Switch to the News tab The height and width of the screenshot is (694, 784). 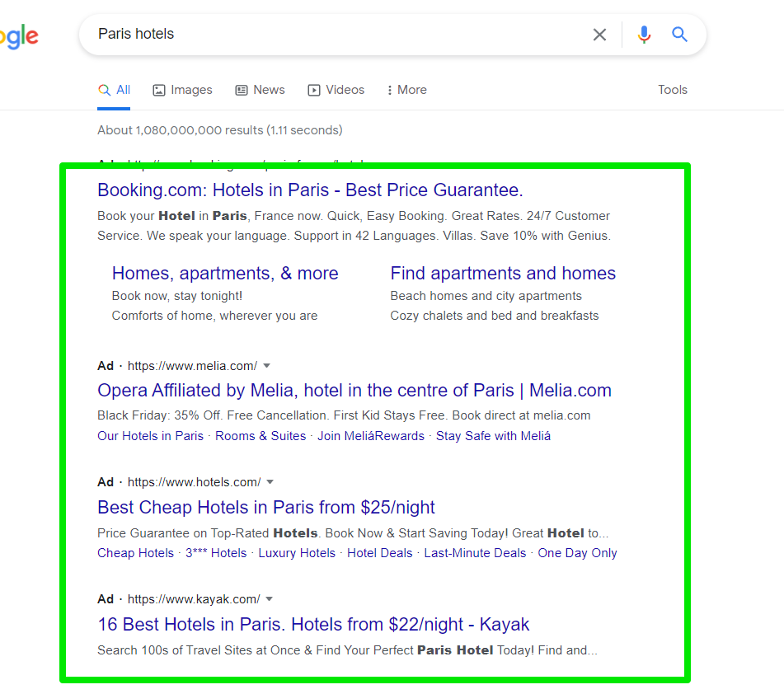click(x=260, y=90)
